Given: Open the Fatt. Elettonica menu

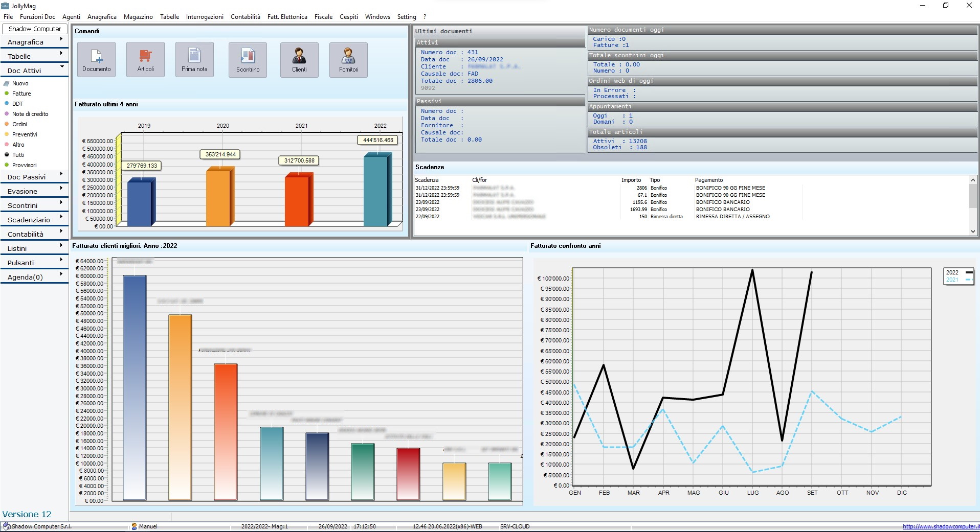Looking at the screenshot, I should (287, 17).
